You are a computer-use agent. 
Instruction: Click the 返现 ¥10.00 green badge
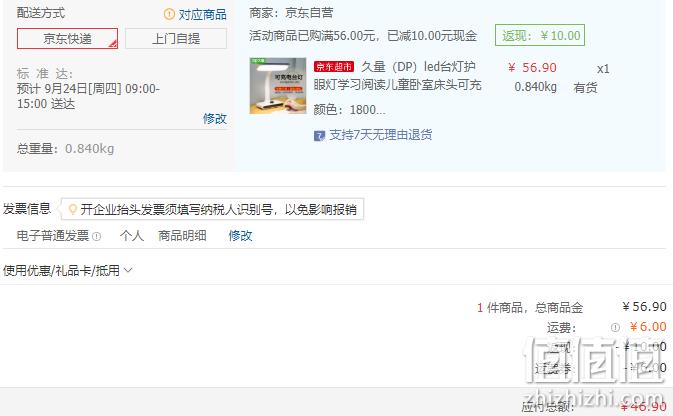point(540,35)
